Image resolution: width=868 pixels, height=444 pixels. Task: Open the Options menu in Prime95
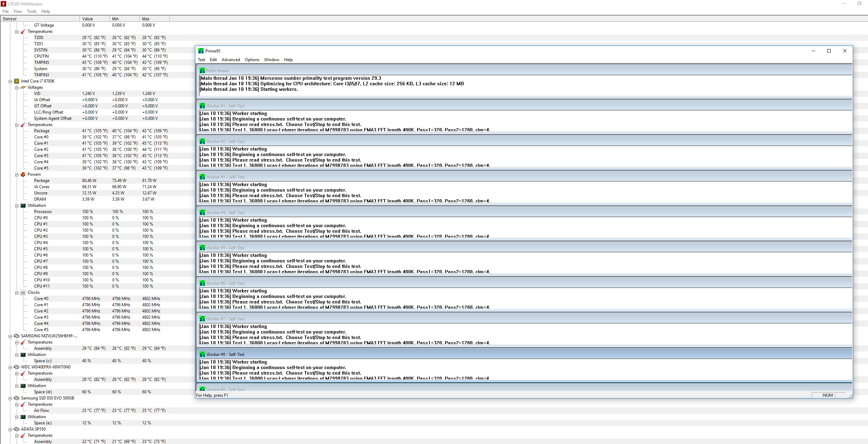tap(252, 60)
